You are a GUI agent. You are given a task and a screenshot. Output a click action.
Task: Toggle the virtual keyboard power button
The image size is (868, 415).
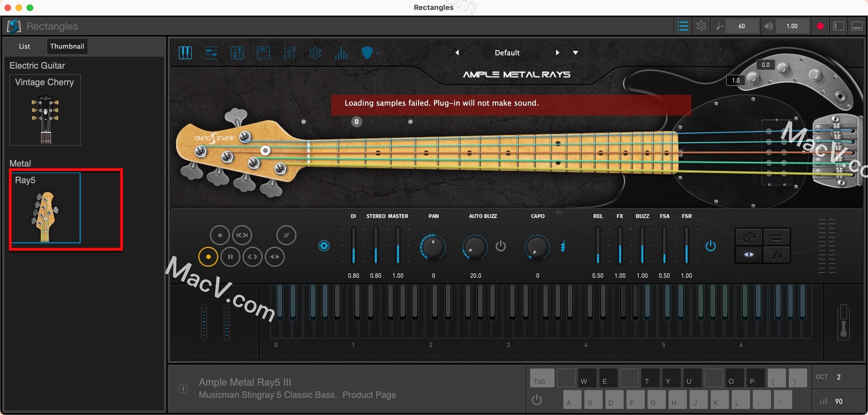(x=537, y=400)
